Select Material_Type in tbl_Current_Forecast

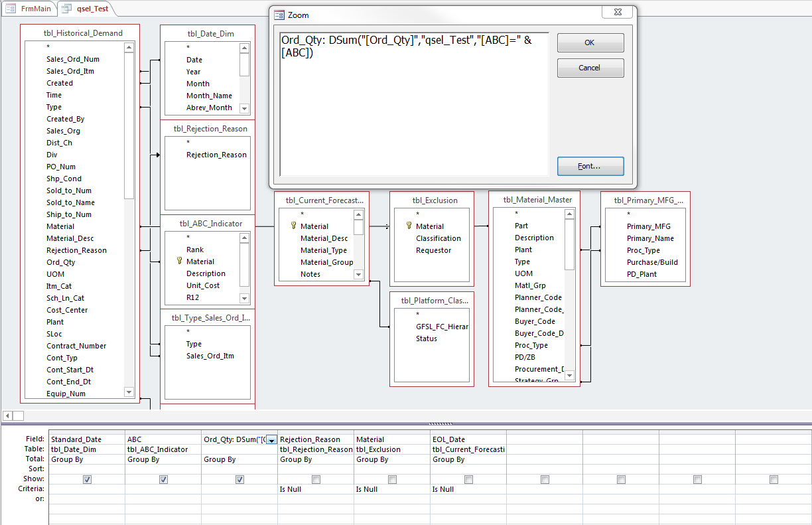324,250
